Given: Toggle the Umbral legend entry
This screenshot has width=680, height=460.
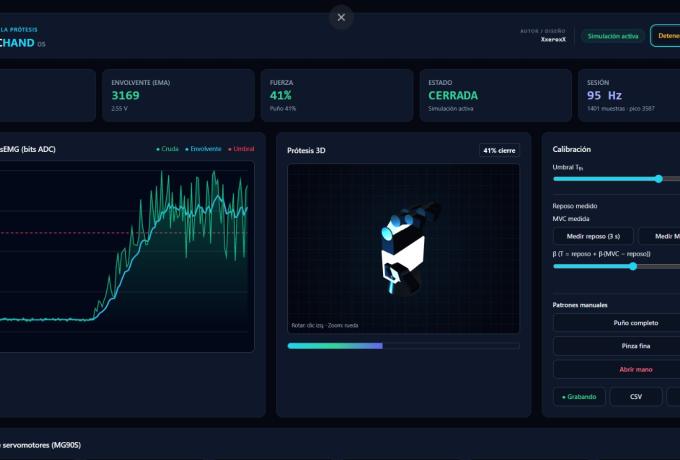Looking at the screenshot, I should [241, 149].
